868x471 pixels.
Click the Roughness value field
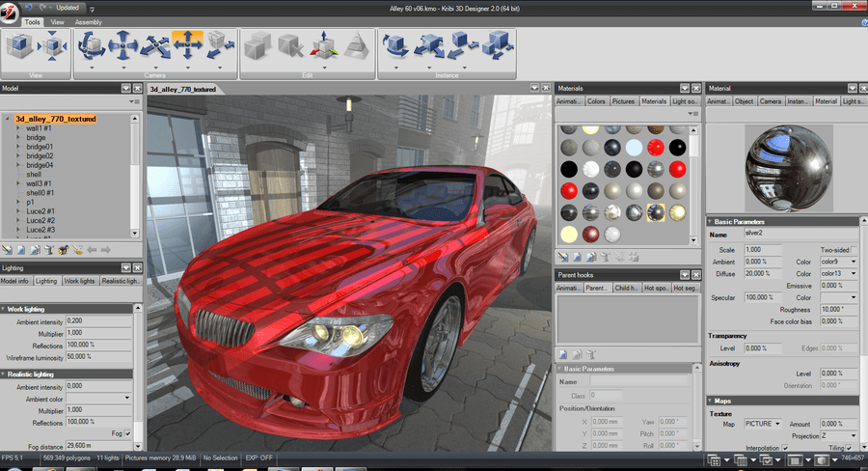click(x=838, y=309)
